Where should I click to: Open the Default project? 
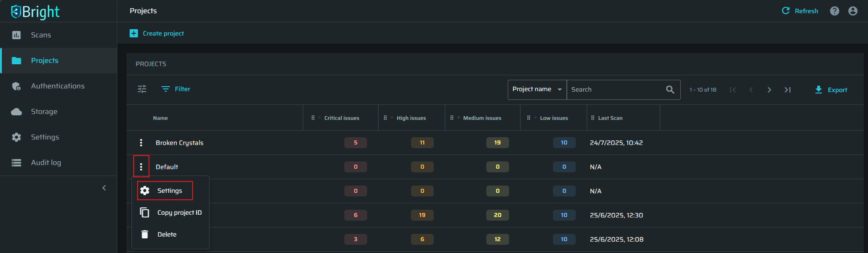(167, 167)
